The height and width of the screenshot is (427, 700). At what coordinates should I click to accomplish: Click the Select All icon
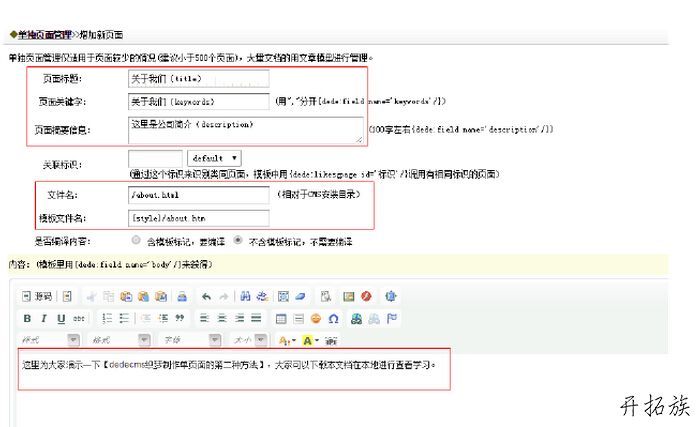coord(283,296)
